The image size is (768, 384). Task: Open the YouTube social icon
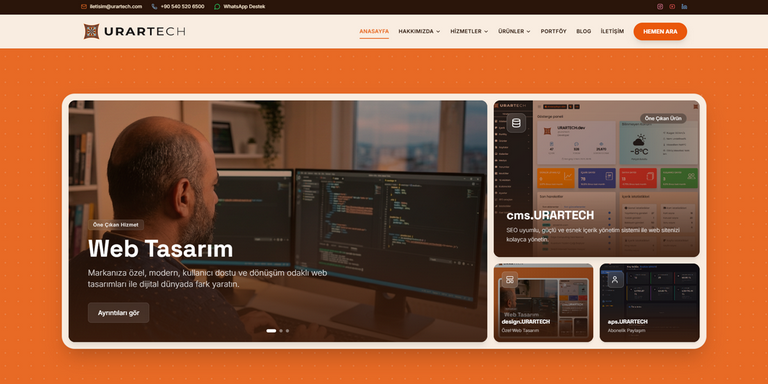coord(672,6)
